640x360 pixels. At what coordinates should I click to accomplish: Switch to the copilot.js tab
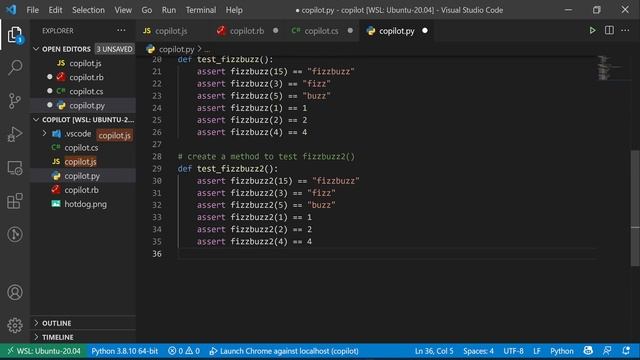(171, 31)
